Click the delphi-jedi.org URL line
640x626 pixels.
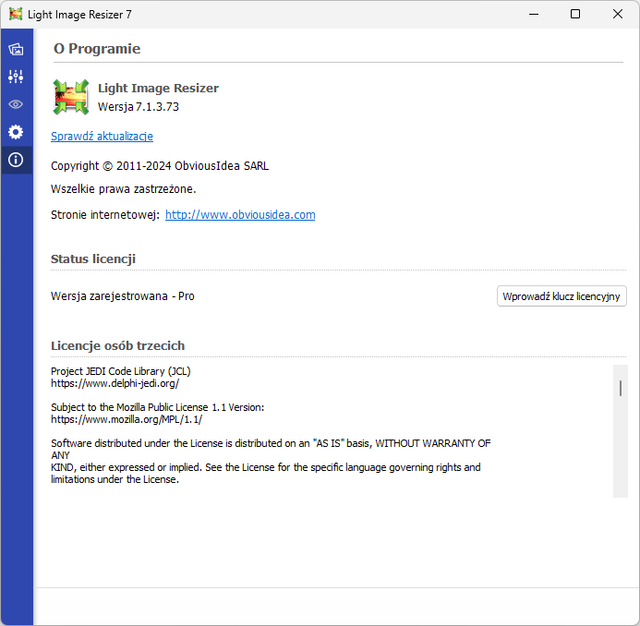115,384
